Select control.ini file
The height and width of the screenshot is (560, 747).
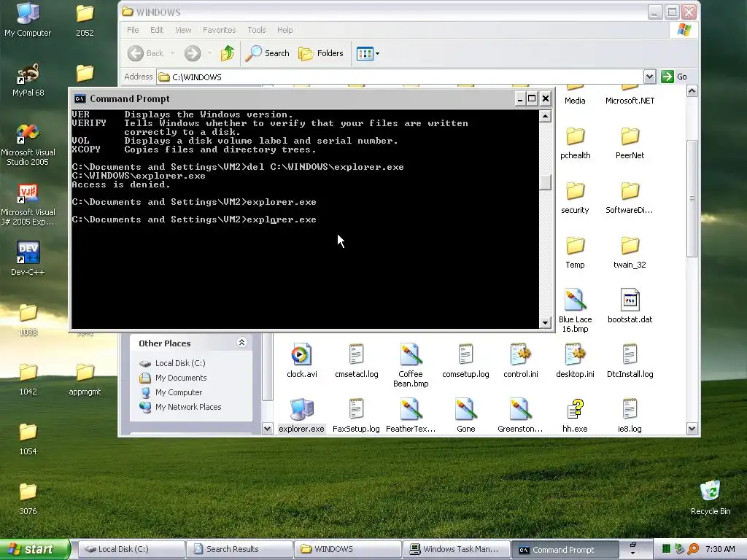[x=520, y=360]
